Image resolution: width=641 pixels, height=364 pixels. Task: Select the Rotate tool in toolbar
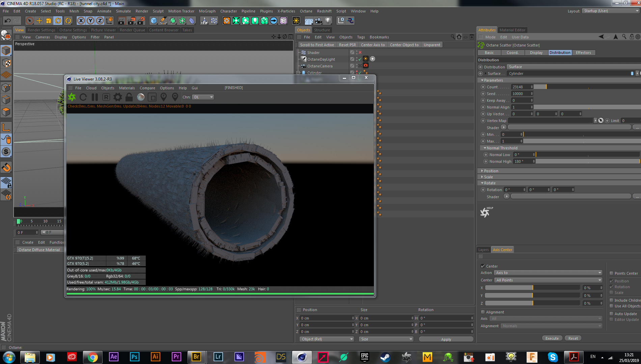coord(58,21)
